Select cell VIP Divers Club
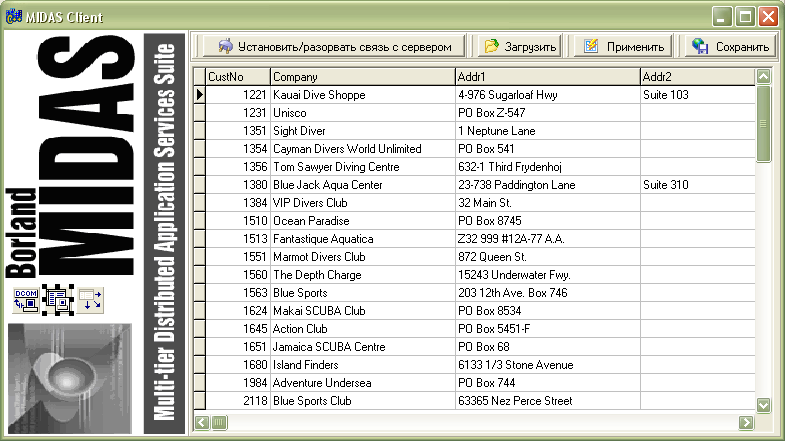The height and width of the screenshot is (441, 785). pos(362,203)
